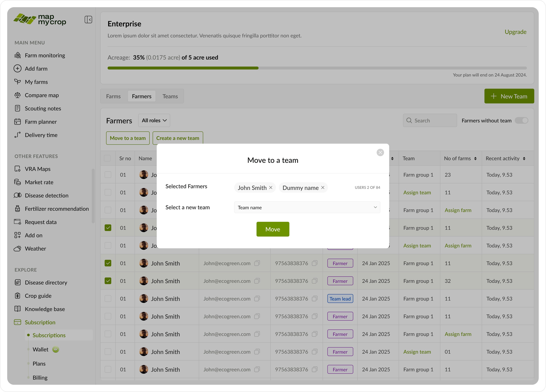Switch to the Farms tab
Viewport: 546px width, 392px height.
113,96
